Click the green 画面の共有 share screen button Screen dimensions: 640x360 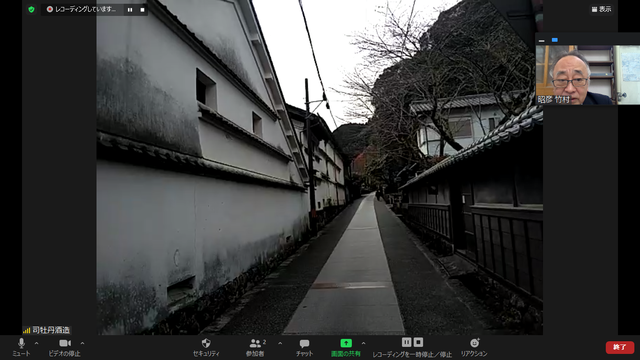pos(346,347)
